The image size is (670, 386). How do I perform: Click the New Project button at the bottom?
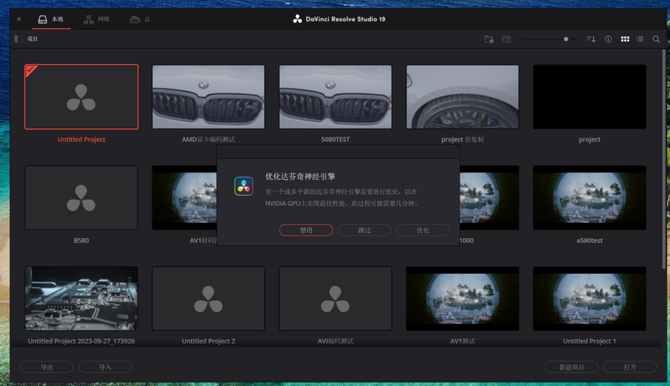[x=571, y=367]
